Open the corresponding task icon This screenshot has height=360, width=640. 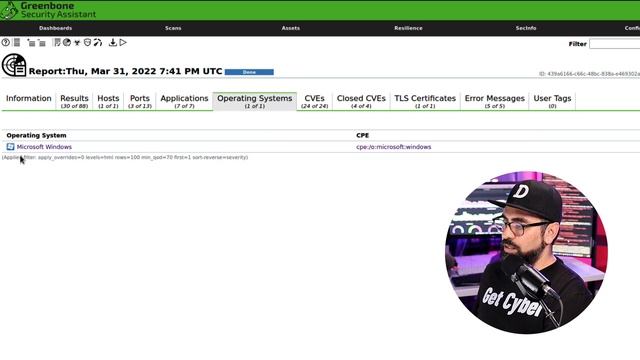[57, 42]
